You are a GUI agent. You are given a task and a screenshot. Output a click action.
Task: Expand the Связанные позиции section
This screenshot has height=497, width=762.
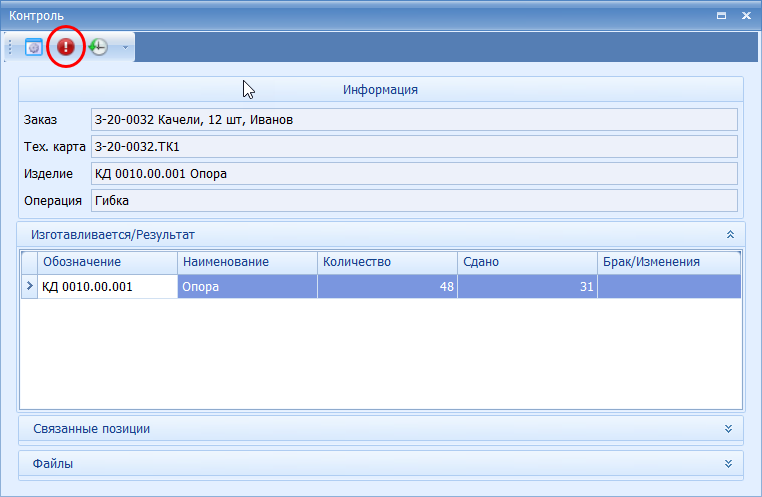[730, 428]
